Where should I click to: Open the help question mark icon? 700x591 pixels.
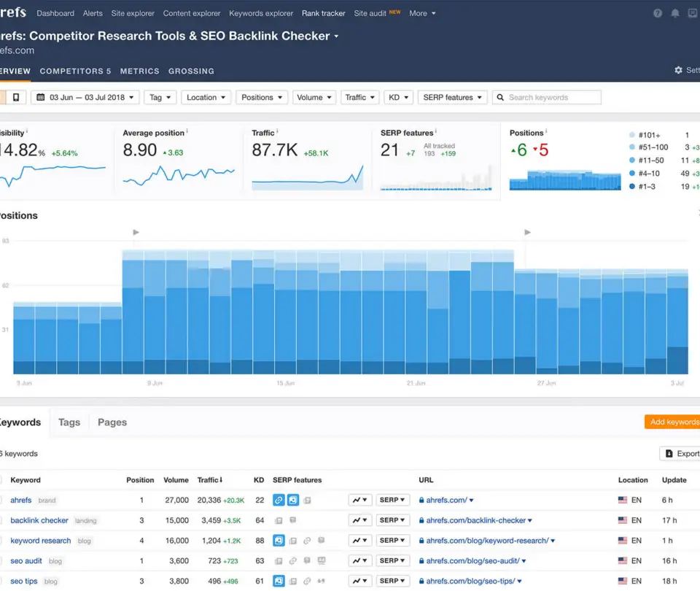point(658,13)
